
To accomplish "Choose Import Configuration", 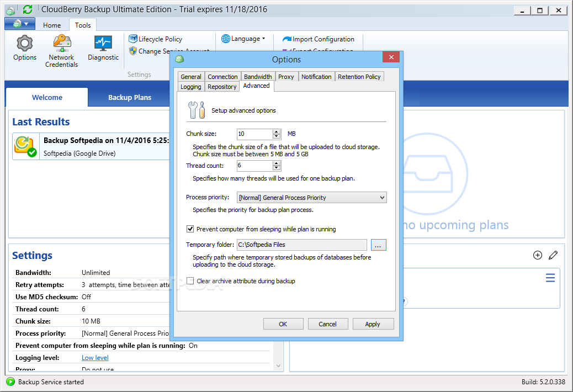I will coord(319,39).
